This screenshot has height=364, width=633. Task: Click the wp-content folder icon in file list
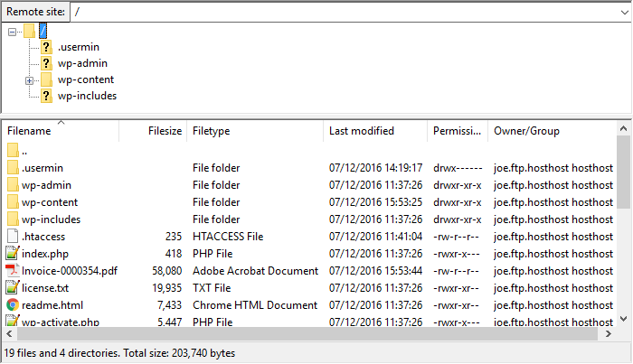[x=13, y=202]
